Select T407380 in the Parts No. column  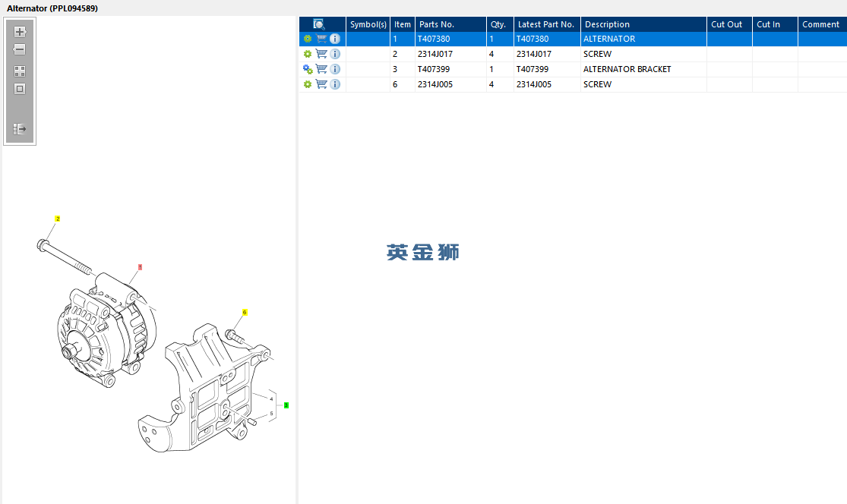pyautogui.click(x=434, y=39)
